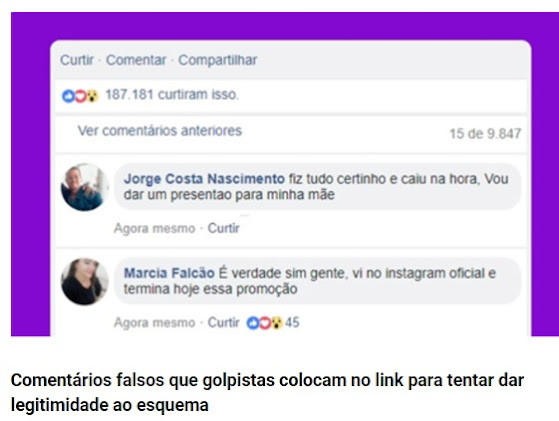The height and width of the screenshot is (421, 559).
Task: Click the Comentar link
Action: pos(136,60)
